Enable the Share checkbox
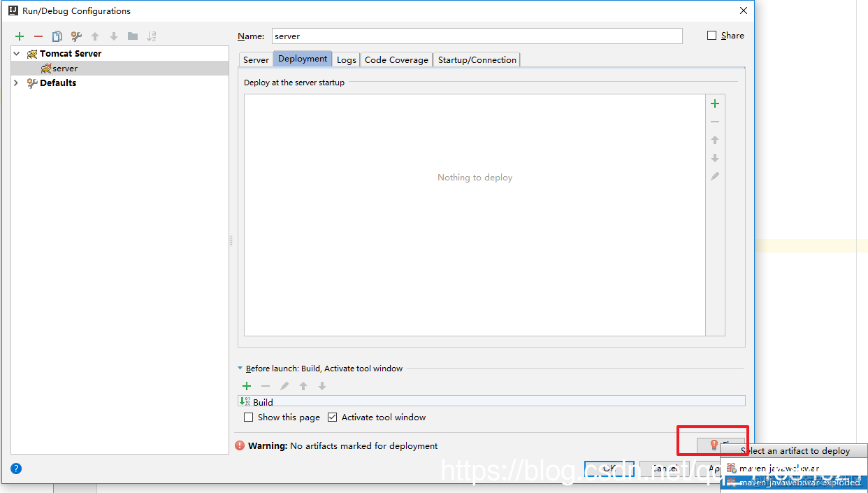This screenshot has height=493, width=868. click(x=712, y=36)
